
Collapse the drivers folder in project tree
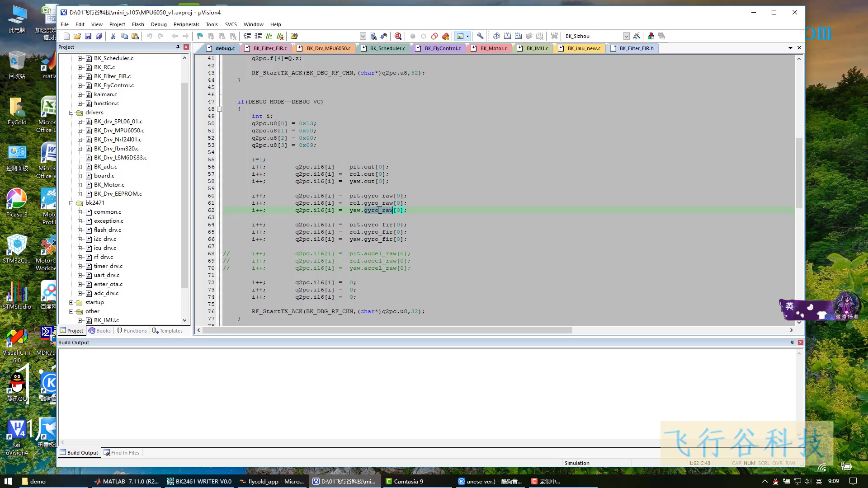click(71, 113)
